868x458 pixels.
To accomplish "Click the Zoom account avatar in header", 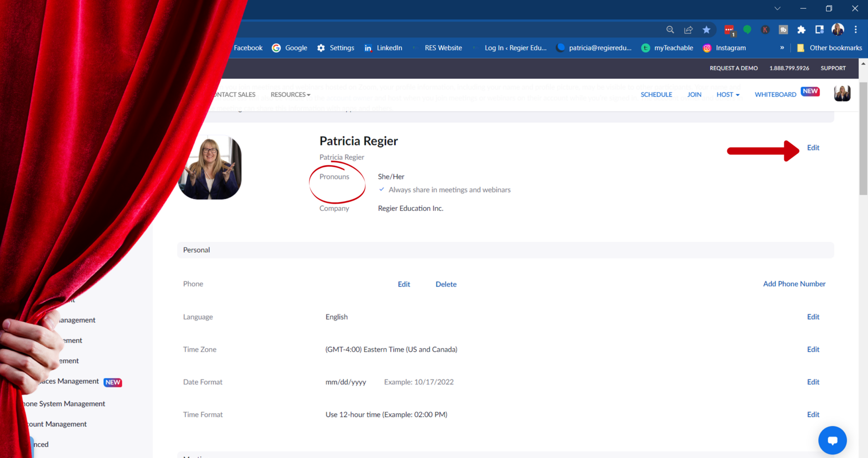I will (x=842, y=93).
